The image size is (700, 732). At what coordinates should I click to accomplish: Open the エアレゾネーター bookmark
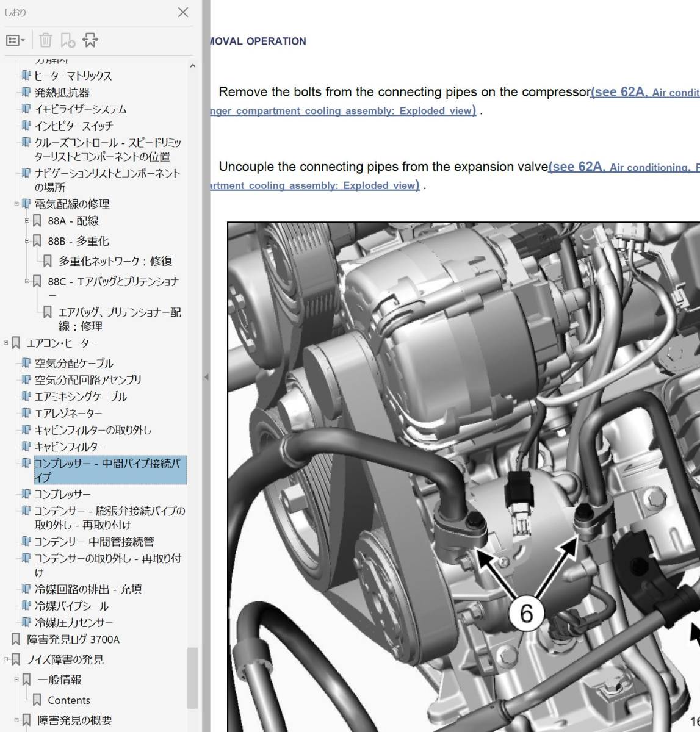point(68,413)
